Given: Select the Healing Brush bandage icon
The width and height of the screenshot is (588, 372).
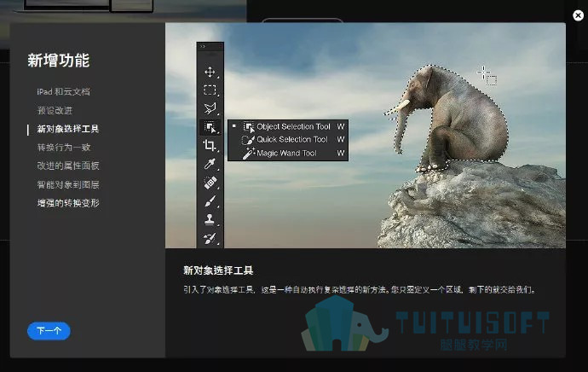Looking at the screenshot, I should point(210,183).
